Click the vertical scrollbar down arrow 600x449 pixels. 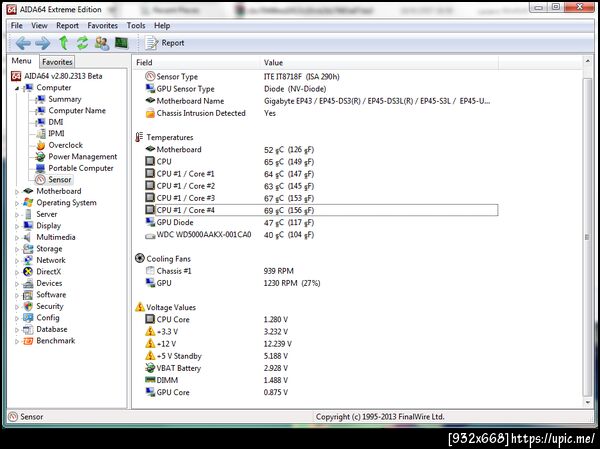pos(587,402)
